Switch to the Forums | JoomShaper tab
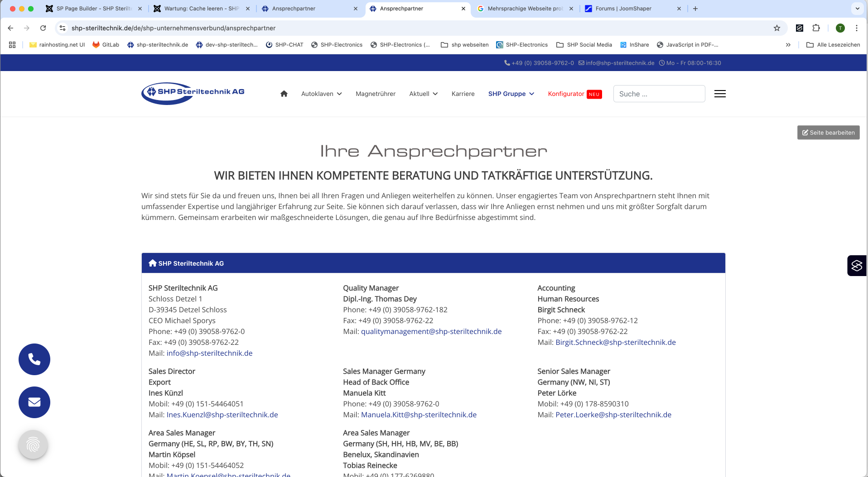The height and width of the screenshot is (477, 868). point(623,9)
